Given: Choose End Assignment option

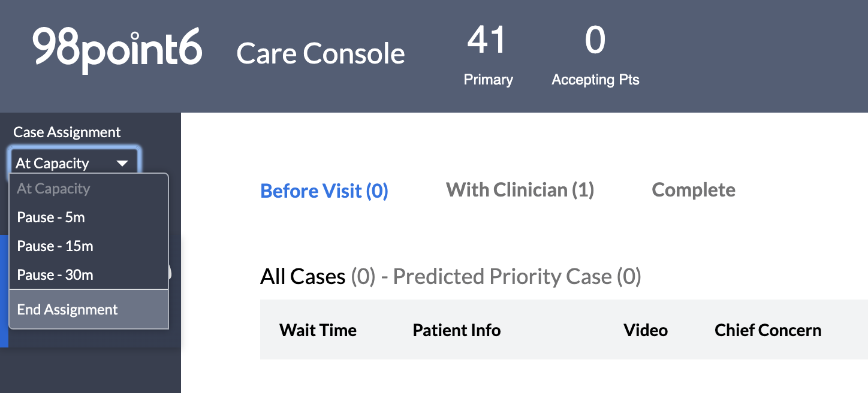Looking at the screenshot, I should tap(89, 310).
